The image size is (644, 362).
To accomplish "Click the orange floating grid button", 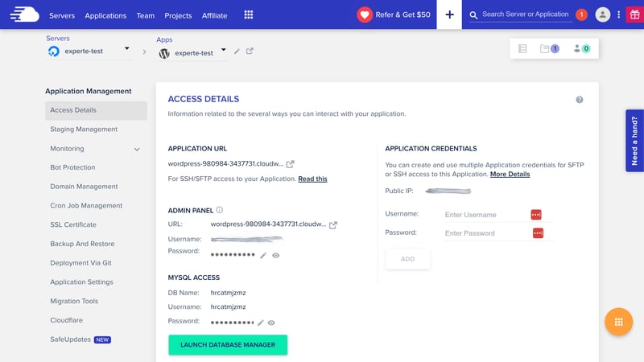I will pos(618,322).
